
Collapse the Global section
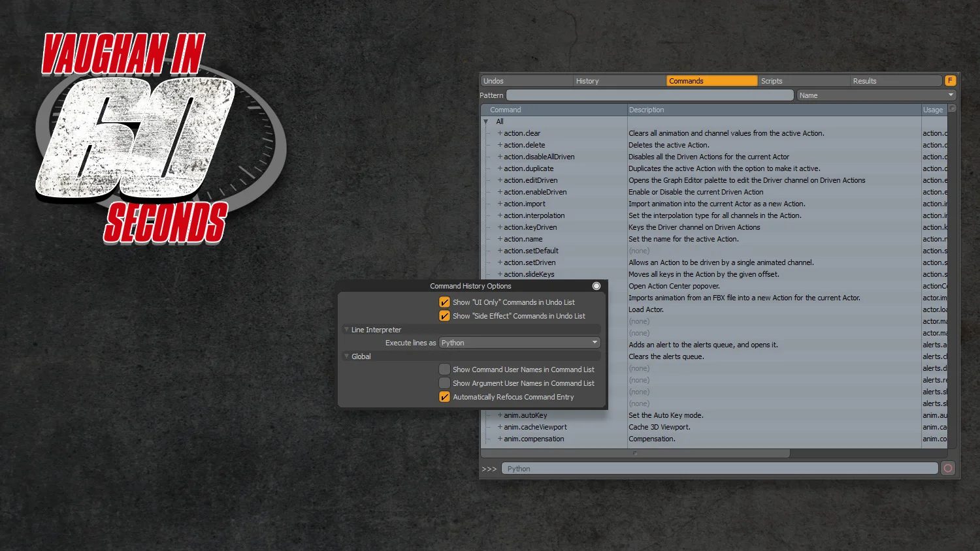point(346,356)
